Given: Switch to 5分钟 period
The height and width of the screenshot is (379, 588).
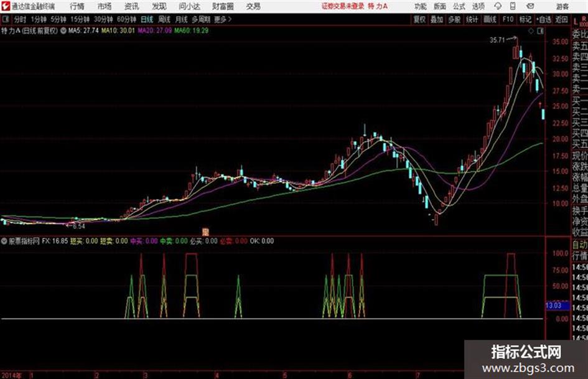Looking at the screenshot, I should point(58,19).
